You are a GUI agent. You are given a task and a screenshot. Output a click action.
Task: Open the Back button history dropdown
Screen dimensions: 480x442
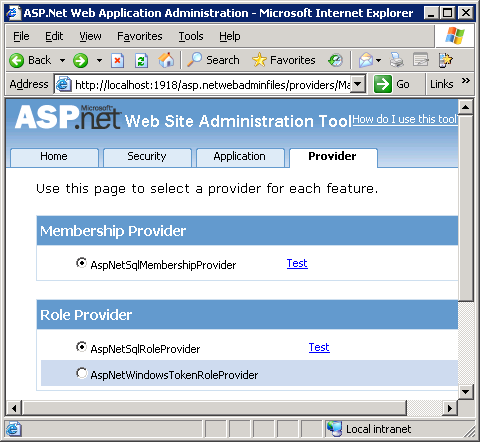coord(62,61)
